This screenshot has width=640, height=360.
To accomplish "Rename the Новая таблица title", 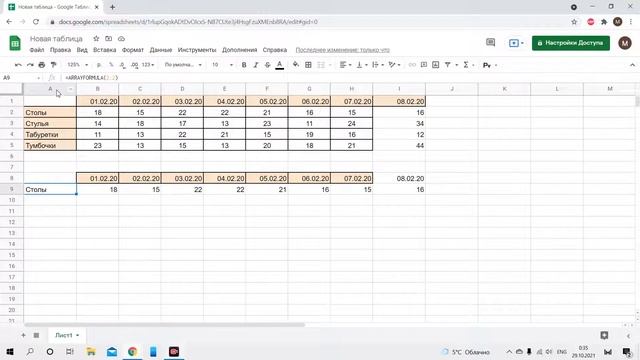I will point(56,38).
